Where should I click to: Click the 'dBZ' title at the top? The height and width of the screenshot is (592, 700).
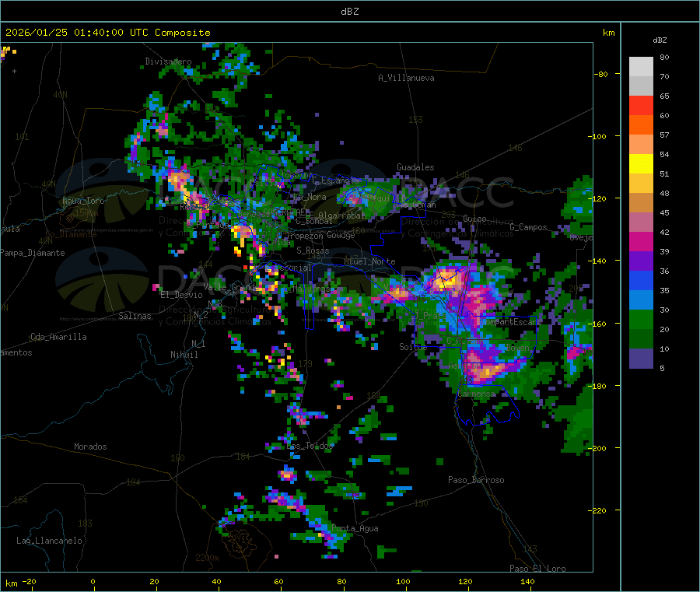point(349,12)
